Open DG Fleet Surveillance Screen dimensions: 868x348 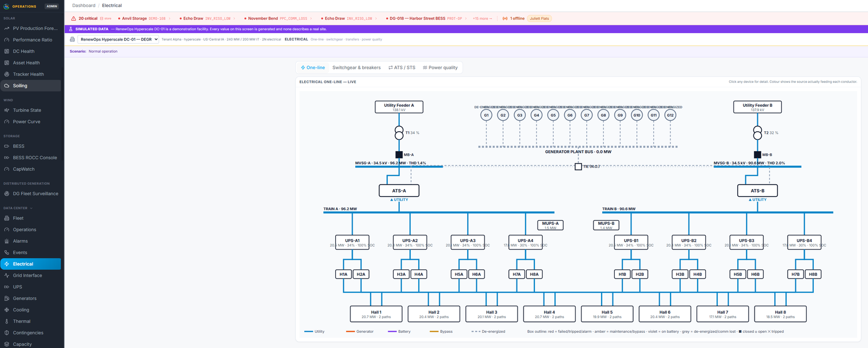point(31,194)
